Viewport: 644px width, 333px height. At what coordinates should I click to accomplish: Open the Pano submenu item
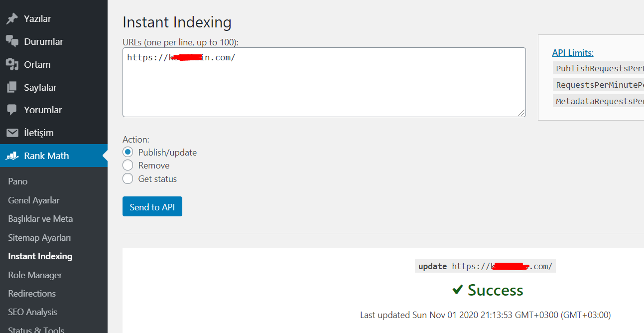[18, 181]
